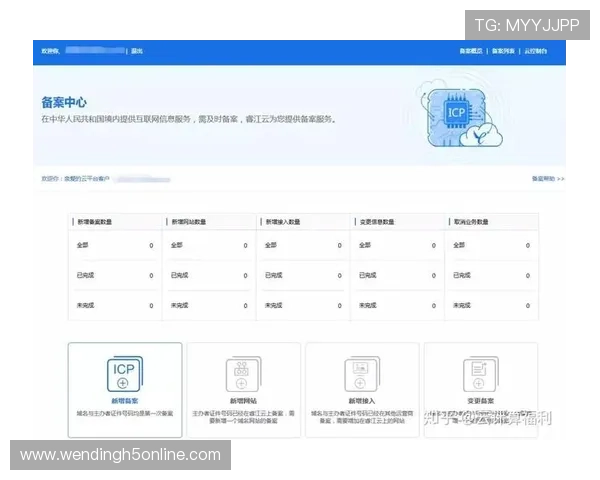This screenshot has height=480, width=600.
Task: Click 全部 row under 新增网站数量
Action: 209,245
